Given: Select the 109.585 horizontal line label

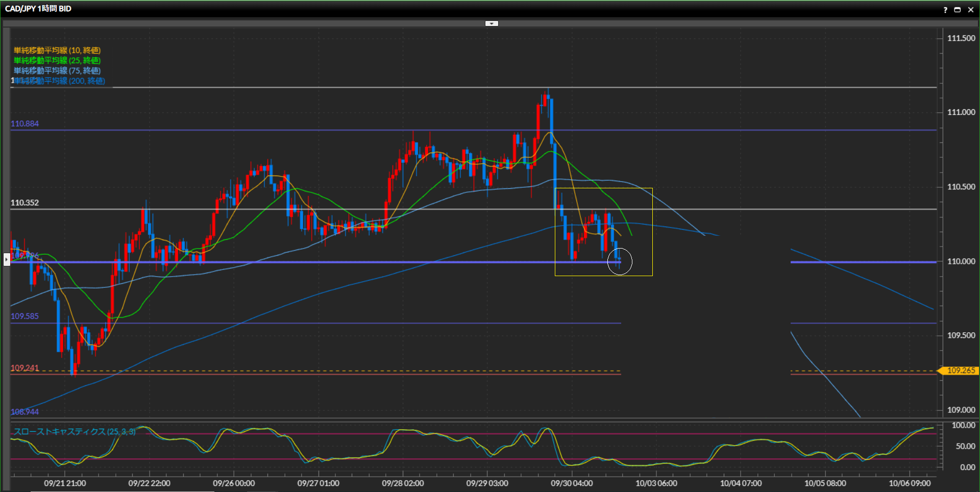Looking at the screenshot, I should pos(24,316).
